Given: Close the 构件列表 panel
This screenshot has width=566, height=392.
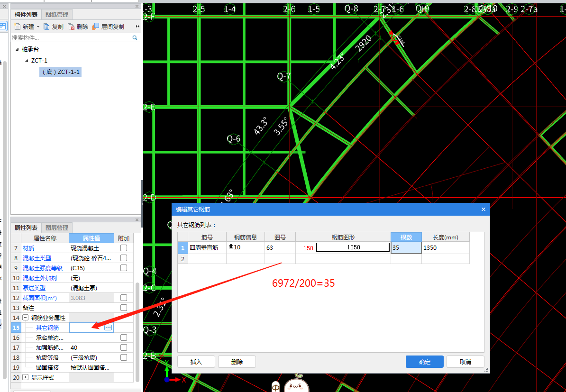Looking at the screenshot, I should 137,7.
